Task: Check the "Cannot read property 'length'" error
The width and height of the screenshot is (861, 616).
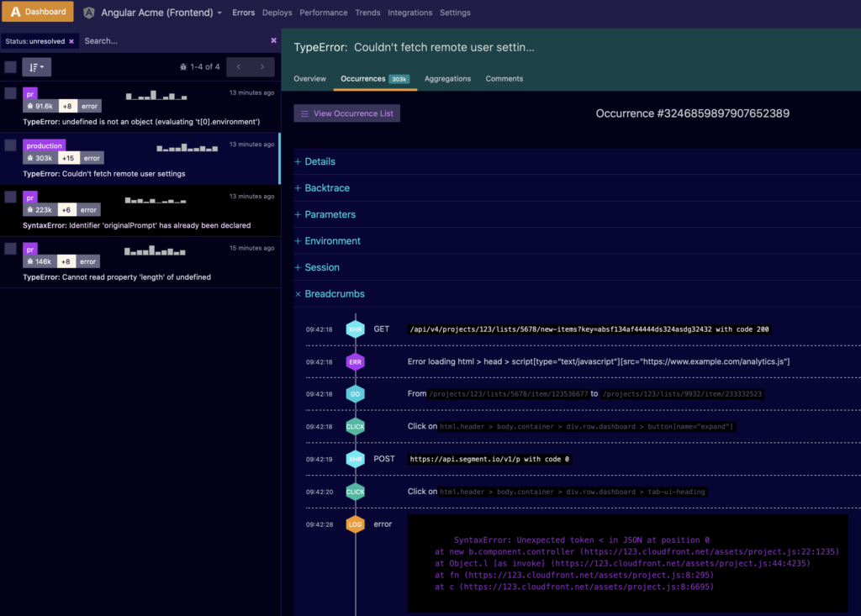Action: click(x=10, y=249)
